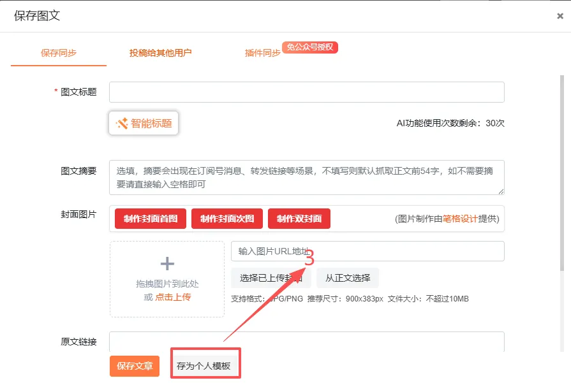Focus the 图文标题 input field
The width and height of the screenshot is (571, 392).
[x=307, y=92]
